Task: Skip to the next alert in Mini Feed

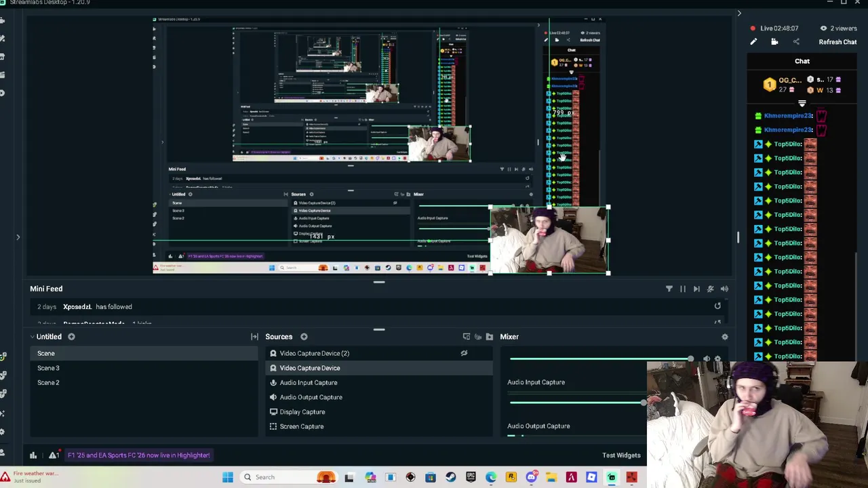Action: [696, 289]
